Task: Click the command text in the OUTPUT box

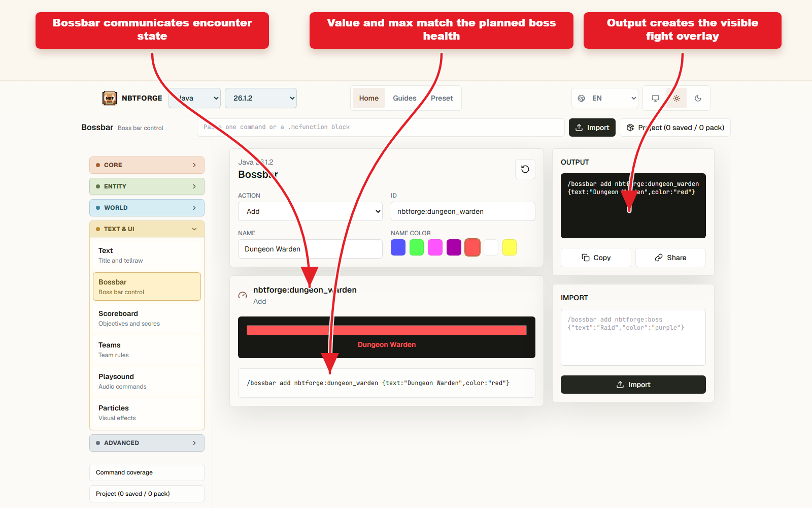Action: (x=633, y=188)
